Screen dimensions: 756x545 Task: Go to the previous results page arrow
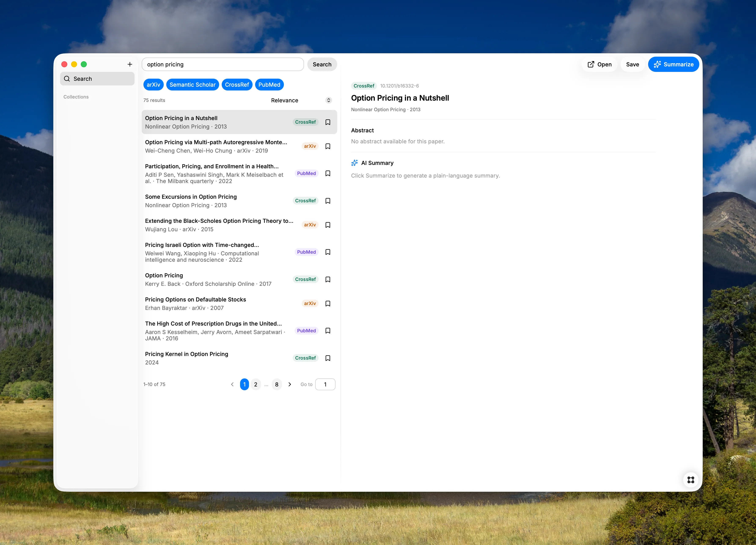tap(232, 384)
